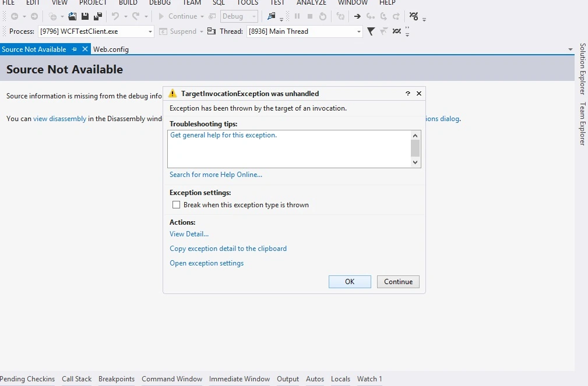Screen dimensions: 588x386
Task: Open the View Detail... link
Action: [189, 234]
